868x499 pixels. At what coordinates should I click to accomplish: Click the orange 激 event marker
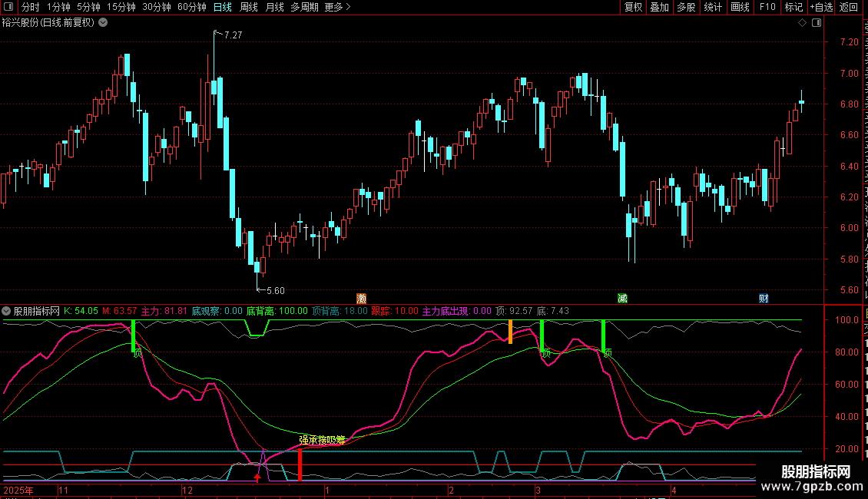(x=362, y=299)
